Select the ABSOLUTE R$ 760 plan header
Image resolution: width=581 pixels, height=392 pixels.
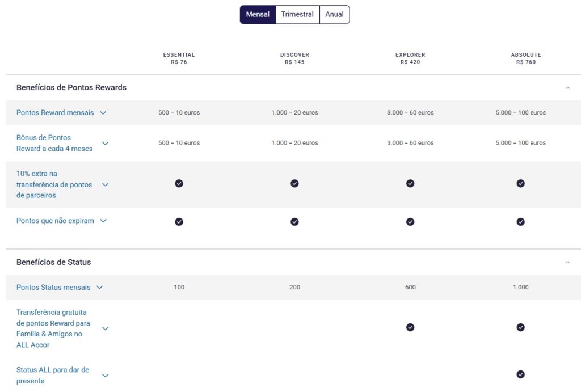point(526,58)
